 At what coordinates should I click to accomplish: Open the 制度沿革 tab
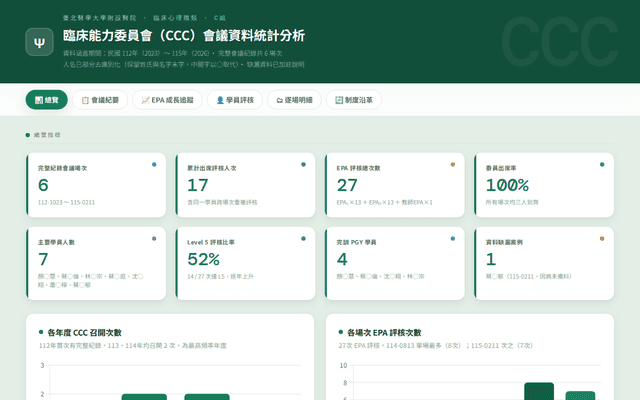click(x=354, y=100)
